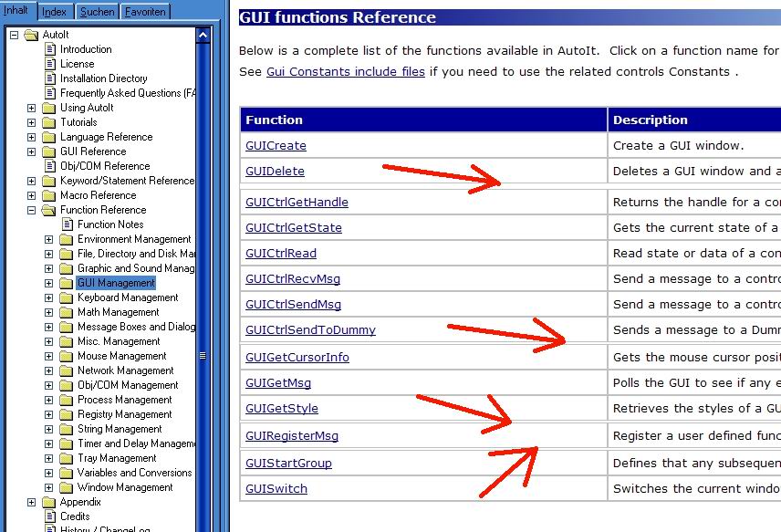The image size is (781, 532).
Task: Select Variables and Conversions tree item
Action: (134, 473)
